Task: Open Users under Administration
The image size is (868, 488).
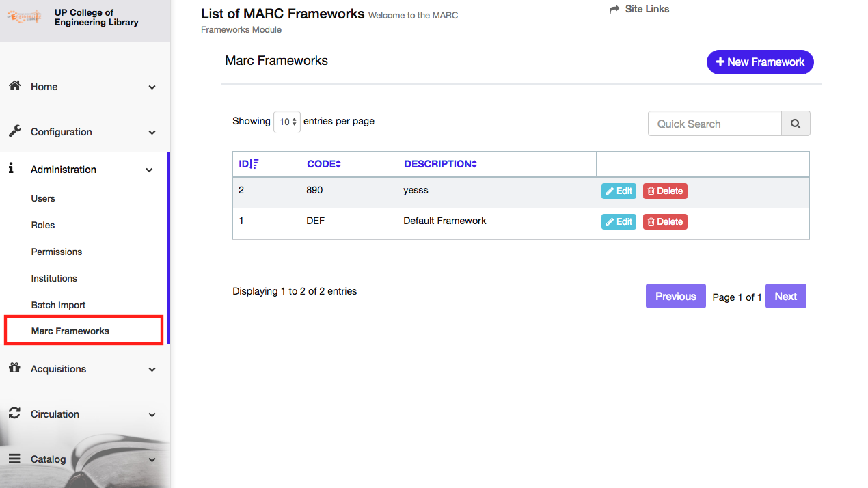Action: pos(43,198)
